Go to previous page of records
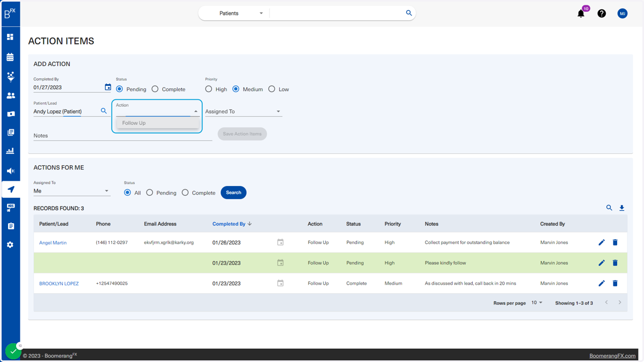Screen dimensions: 644x362 coord(606,302)
